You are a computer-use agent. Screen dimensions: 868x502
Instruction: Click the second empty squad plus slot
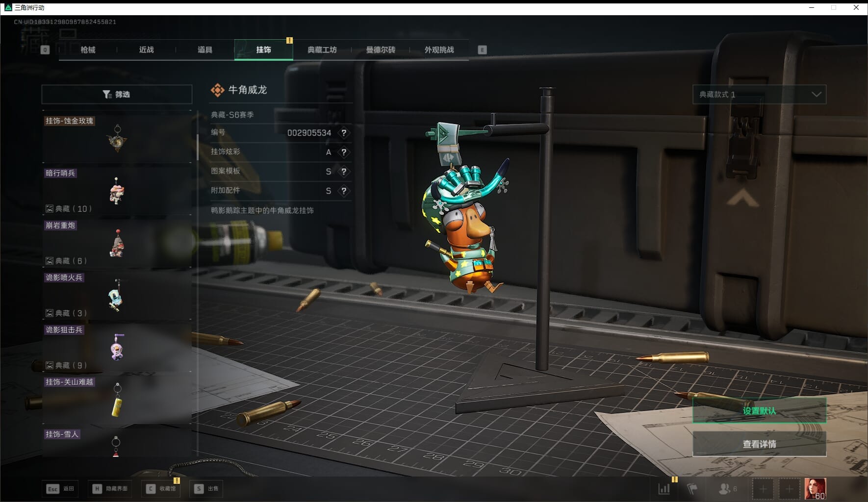click(x=789, y=489)
